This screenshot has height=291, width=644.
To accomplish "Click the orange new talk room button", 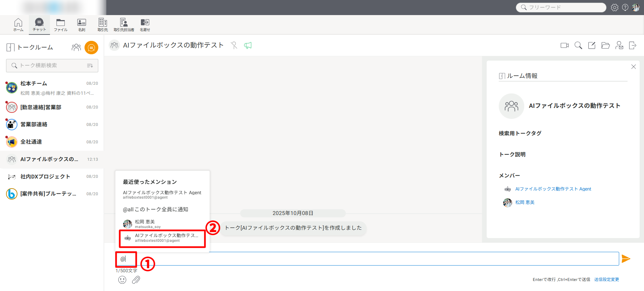I will [x=91, y=48].
